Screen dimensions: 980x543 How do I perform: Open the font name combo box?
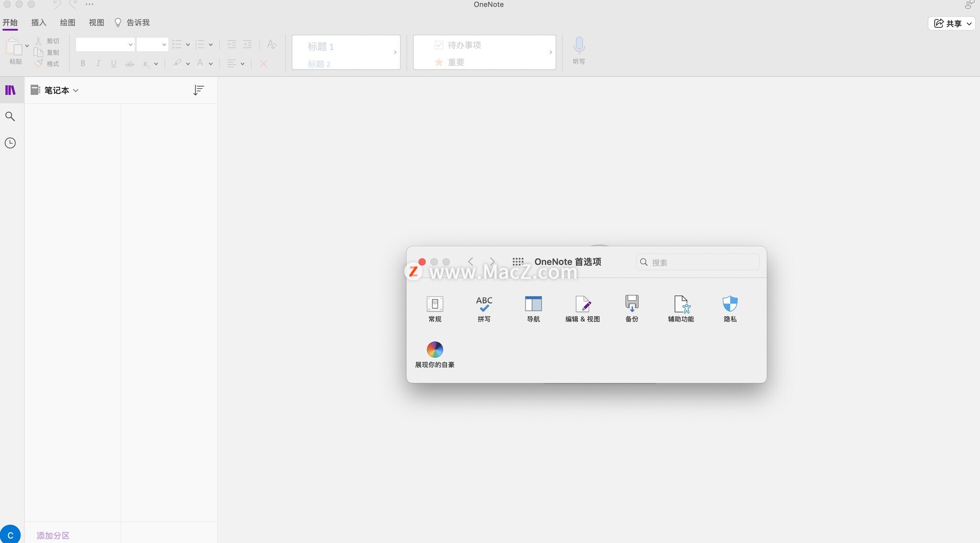pos(105,44)
